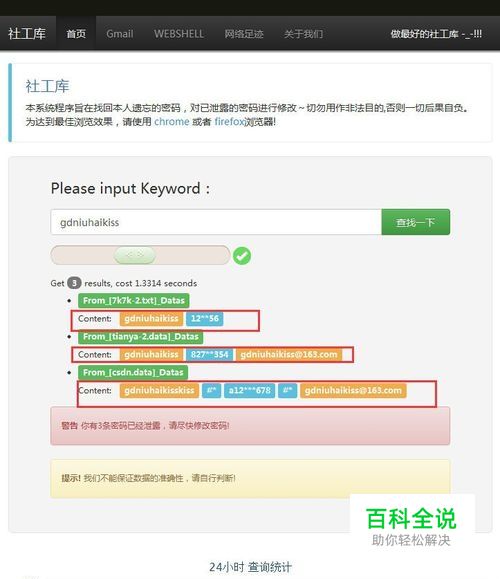Click the results cost 1.3314 seconds text

pos(141,283)
